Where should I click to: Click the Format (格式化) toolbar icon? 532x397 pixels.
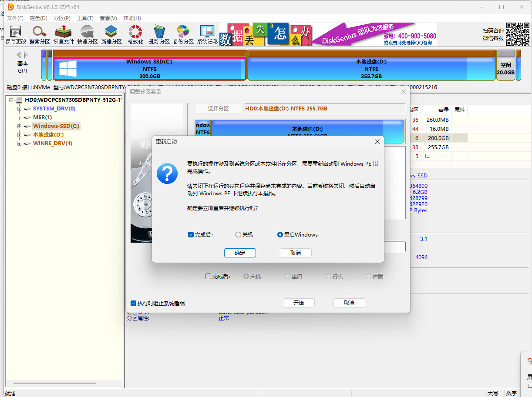click(135, 35)
